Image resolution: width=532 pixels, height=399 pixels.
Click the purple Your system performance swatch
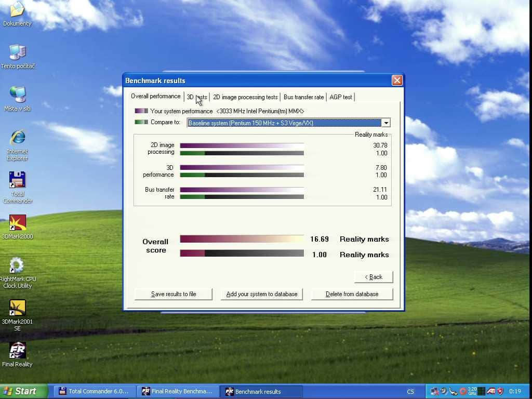click(x=141, y=111)
